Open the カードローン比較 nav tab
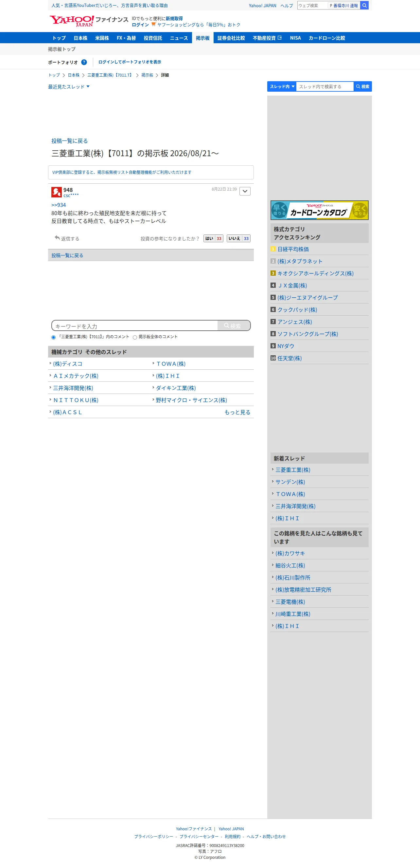This screenshot has width=420, height=868. click(327, 38)
